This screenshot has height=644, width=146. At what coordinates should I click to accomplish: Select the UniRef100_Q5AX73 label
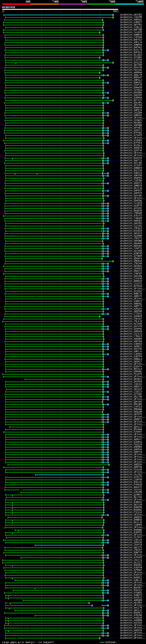pos(131,271)
